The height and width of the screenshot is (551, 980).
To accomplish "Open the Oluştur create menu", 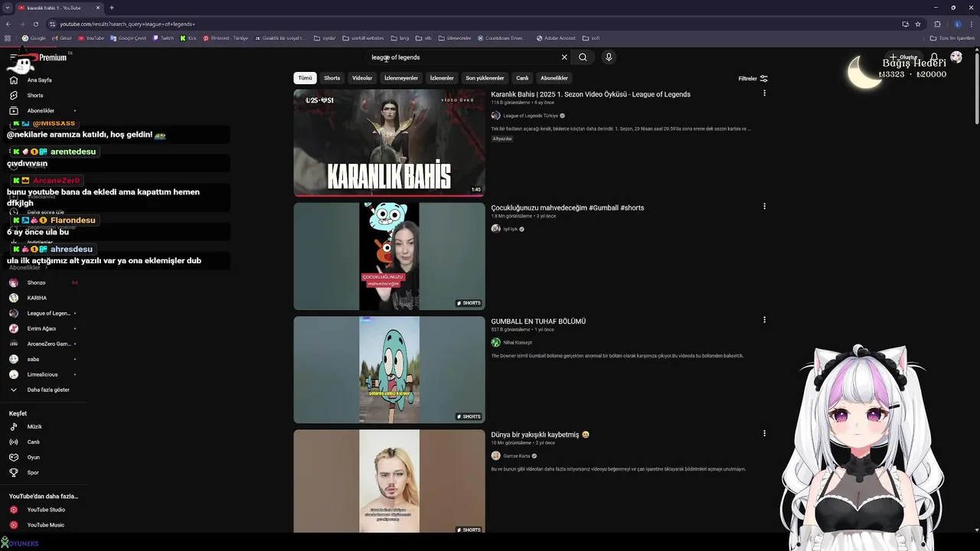I will coord(903,57).
